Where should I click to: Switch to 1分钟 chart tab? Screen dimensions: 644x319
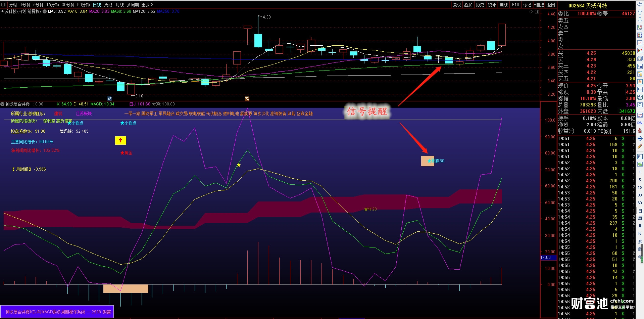(x=25, y=5)
